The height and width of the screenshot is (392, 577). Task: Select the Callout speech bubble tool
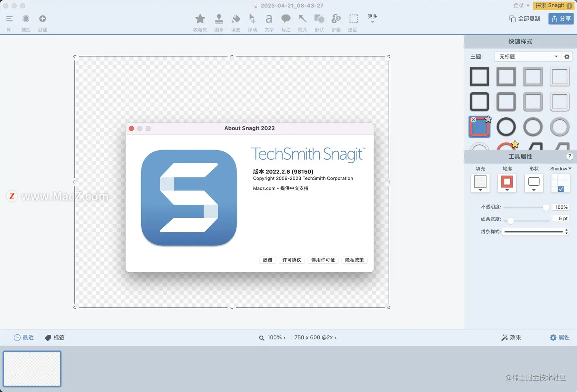tap(286, 19)
